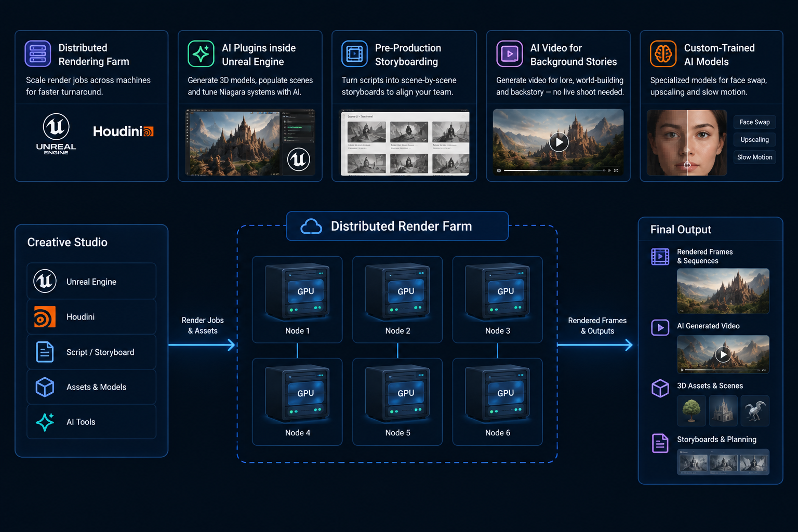
Task: Click the 3D Assets & Scenes cube icon
Action: tap(660, 388)
